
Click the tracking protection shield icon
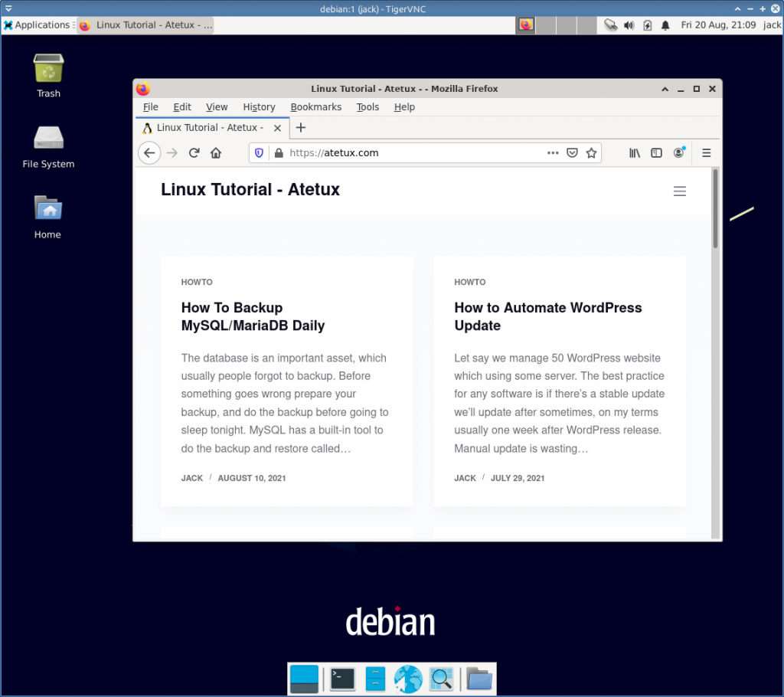click(259, 152)
